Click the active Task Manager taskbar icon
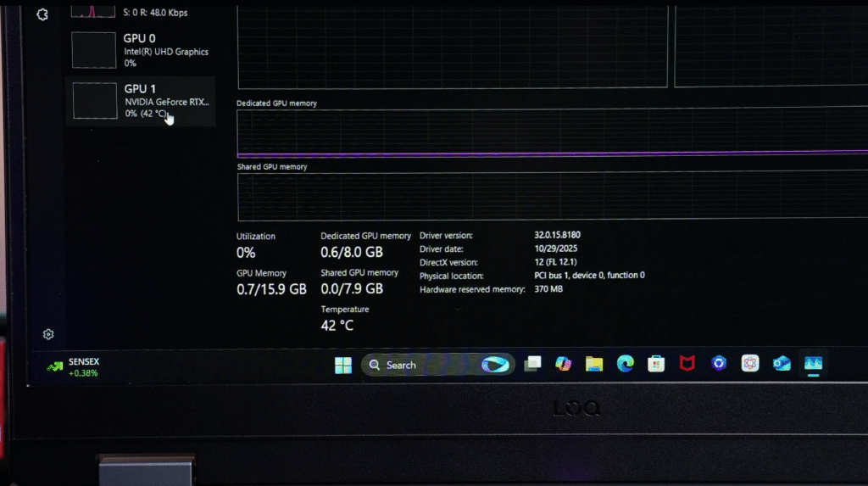 click(813, 364)
